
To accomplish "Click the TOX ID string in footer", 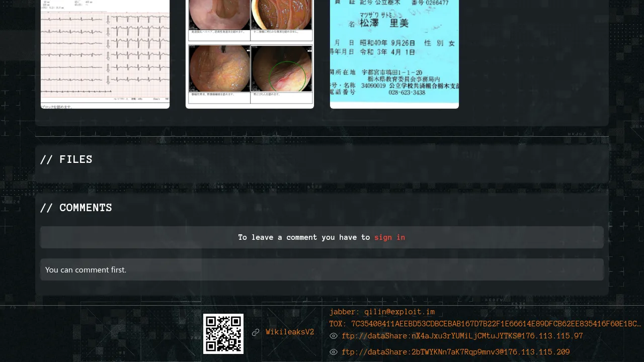I will 496,324.
